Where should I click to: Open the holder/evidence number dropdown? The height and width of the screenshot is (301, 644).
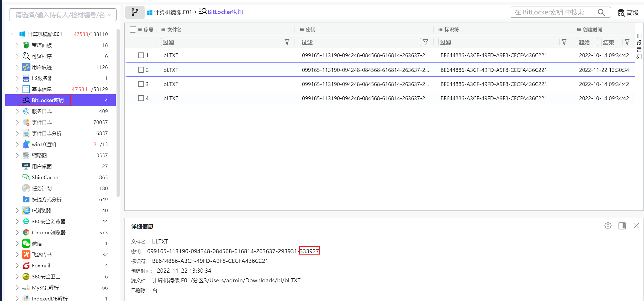click(63, 15)
